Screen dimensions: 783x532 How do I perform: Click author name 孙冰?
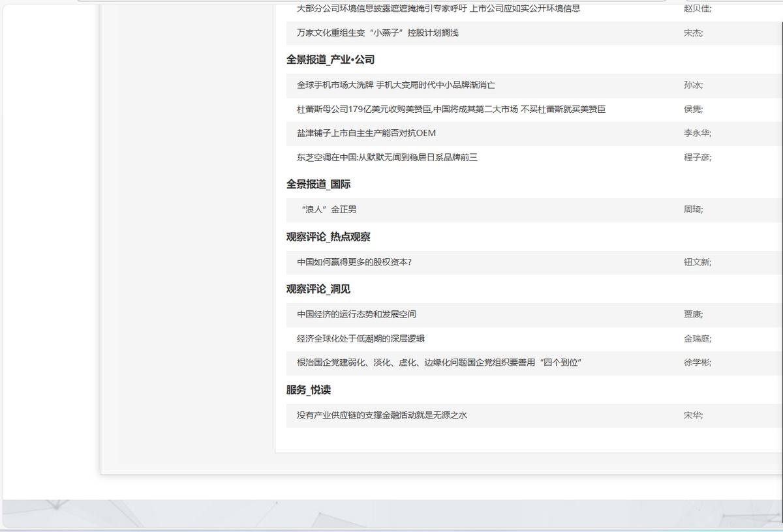(692, 85)
